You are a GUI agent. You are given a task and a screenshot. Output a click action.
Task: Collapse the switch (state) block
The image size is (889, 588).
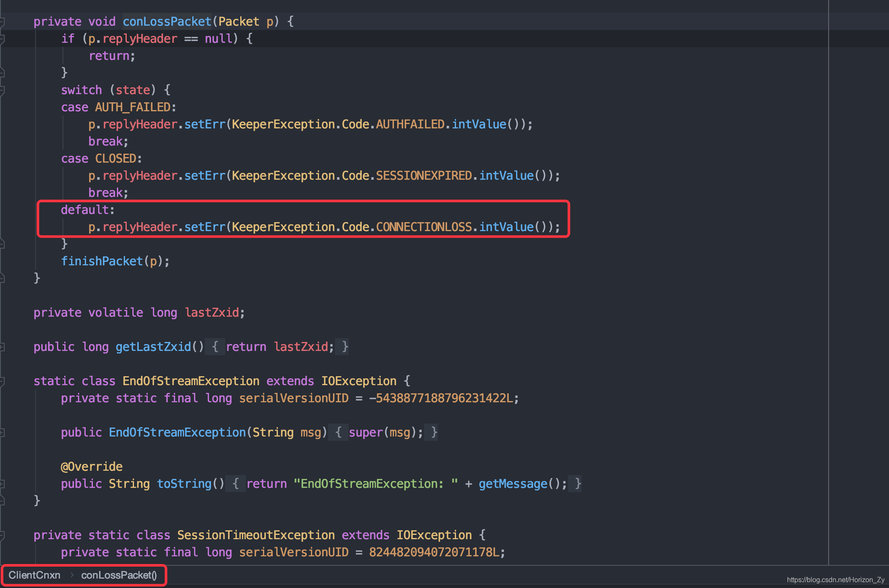2,90
